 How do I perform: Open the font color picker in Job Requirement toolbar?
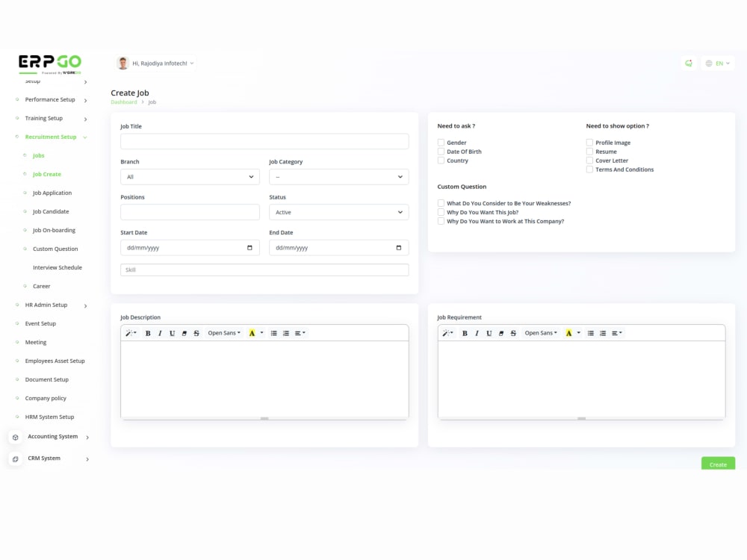click(x=571, y=333)
